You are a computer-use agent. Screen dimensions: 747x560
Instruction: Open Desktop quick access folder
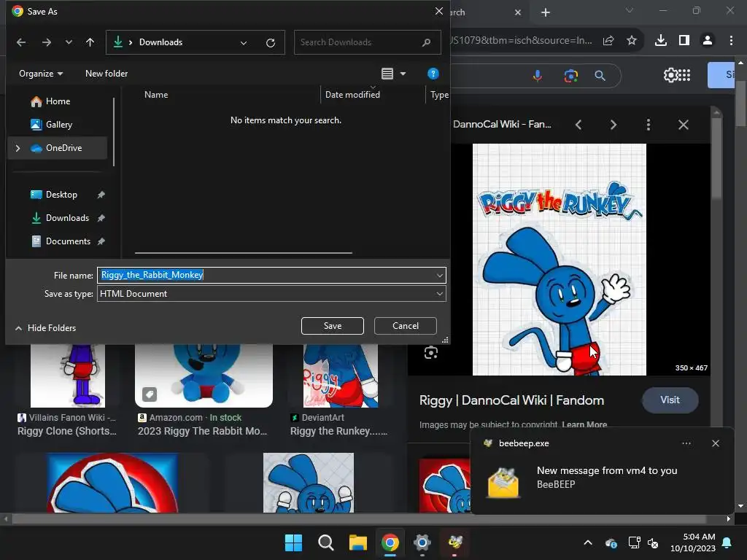[61, 194]
